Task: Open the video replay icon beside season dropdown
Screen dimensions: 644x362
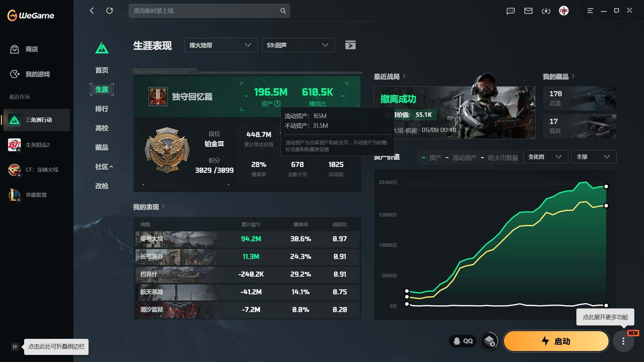Action: (350, 45)
